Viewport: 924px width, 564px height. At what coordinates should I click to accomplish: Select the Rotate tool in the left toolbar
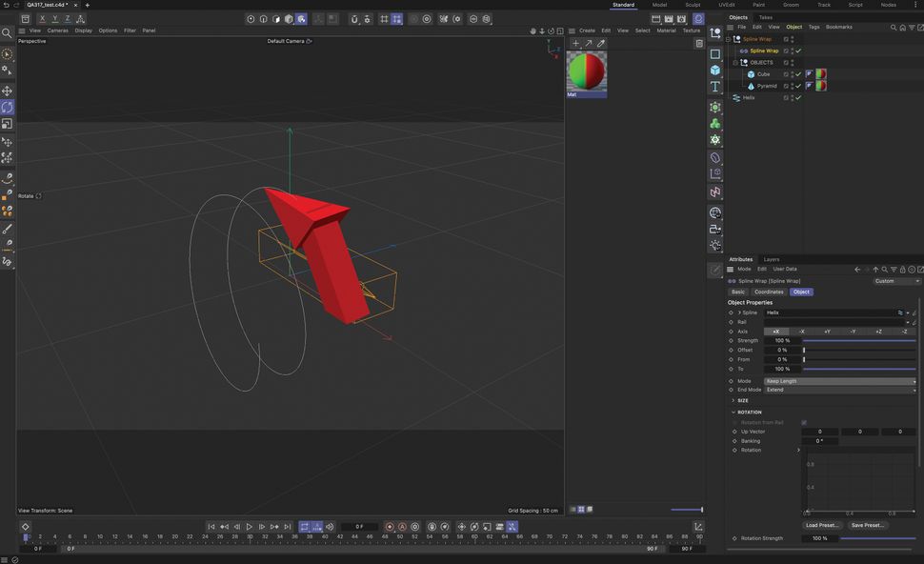point(8,108)
